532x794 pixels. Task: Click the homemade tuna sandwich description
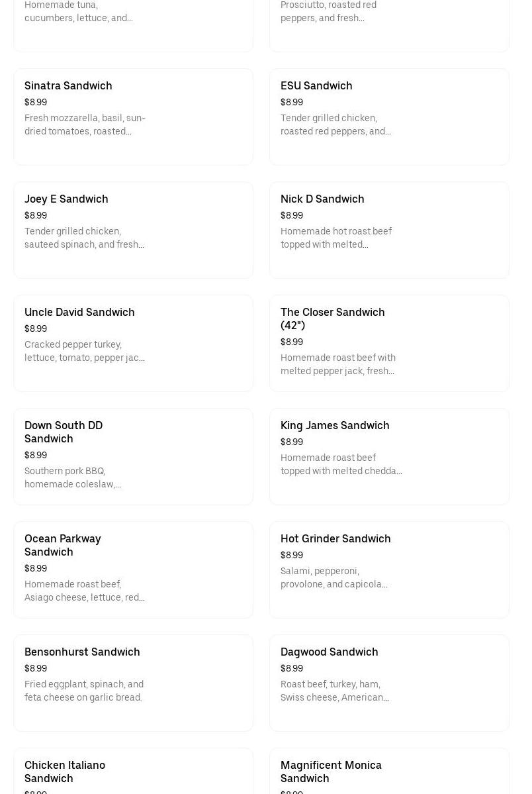click(79, 12)
